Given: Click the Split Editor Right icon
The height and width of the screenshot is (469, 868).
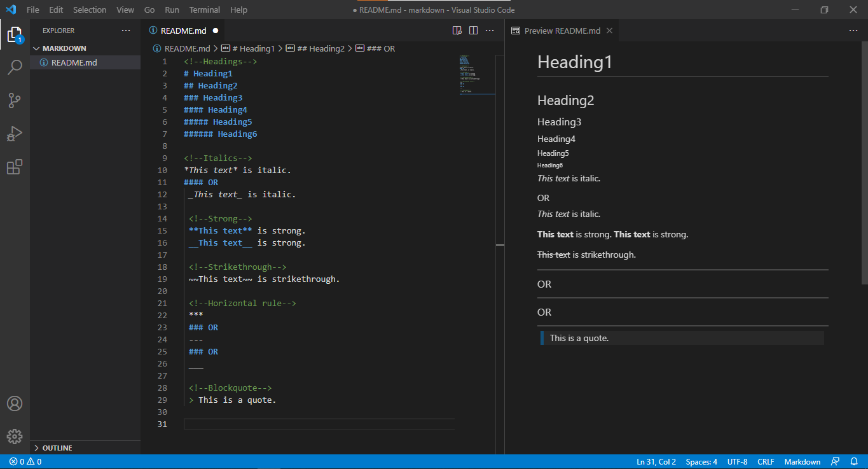Looking at the screenshot, I should (x=473, y=31).
